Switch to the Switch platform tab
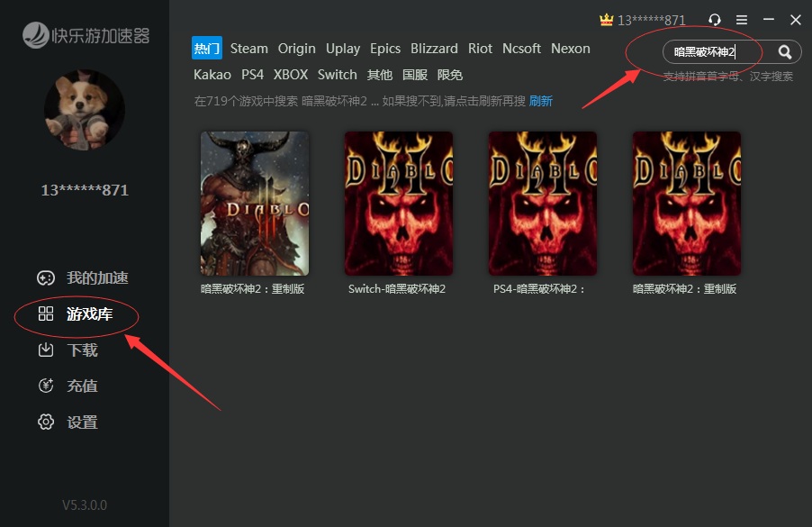 coord(337,75)
